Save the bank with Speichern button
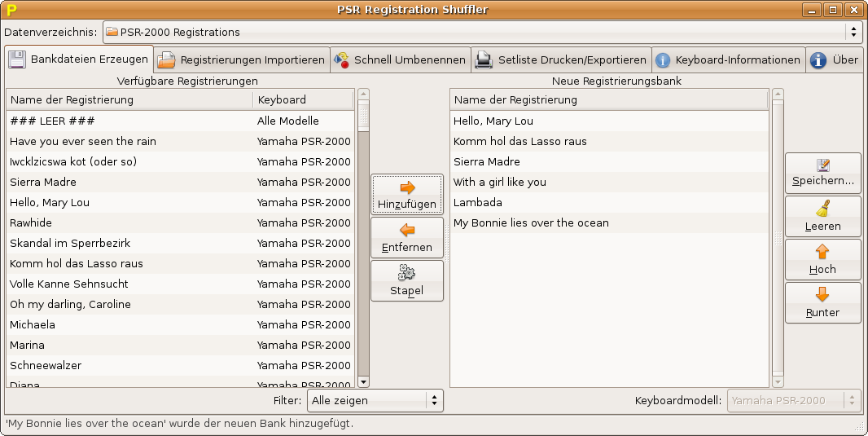This screenshot has width=868, height=436. (x=822, y=173)
